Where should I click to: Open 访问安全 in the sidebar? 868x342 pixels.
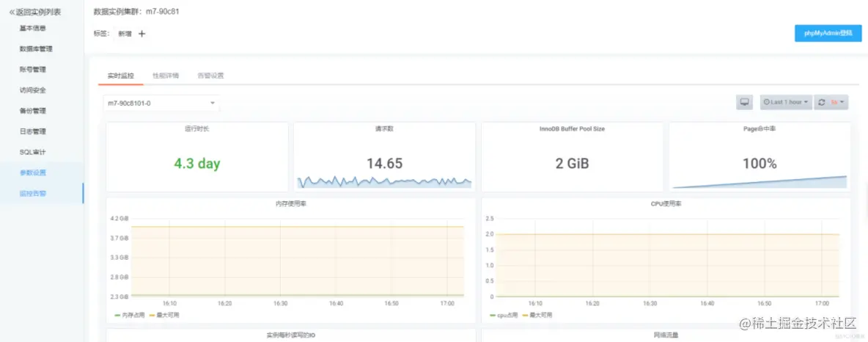[33, 90]
